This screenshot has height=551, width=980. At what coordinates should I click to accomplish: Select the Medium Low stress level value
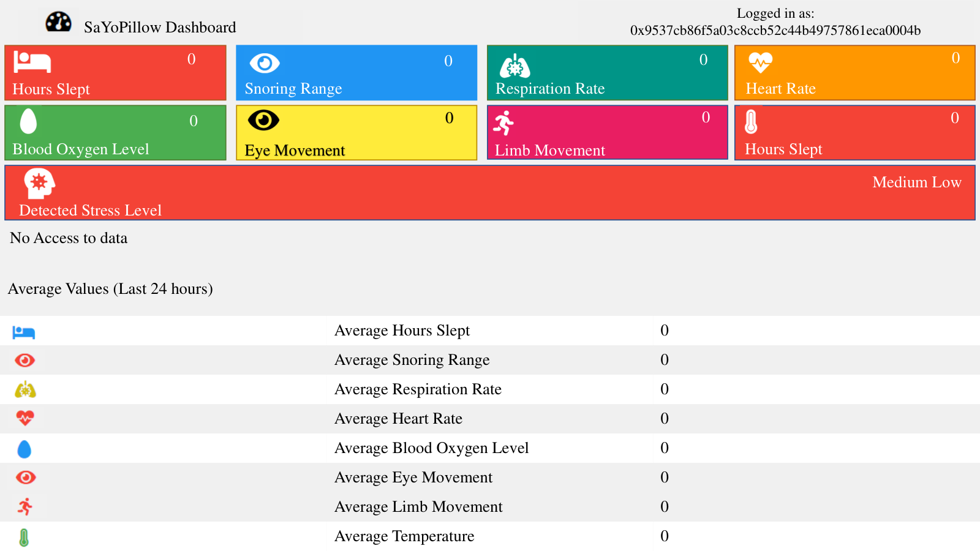click(x=917, y=182)
